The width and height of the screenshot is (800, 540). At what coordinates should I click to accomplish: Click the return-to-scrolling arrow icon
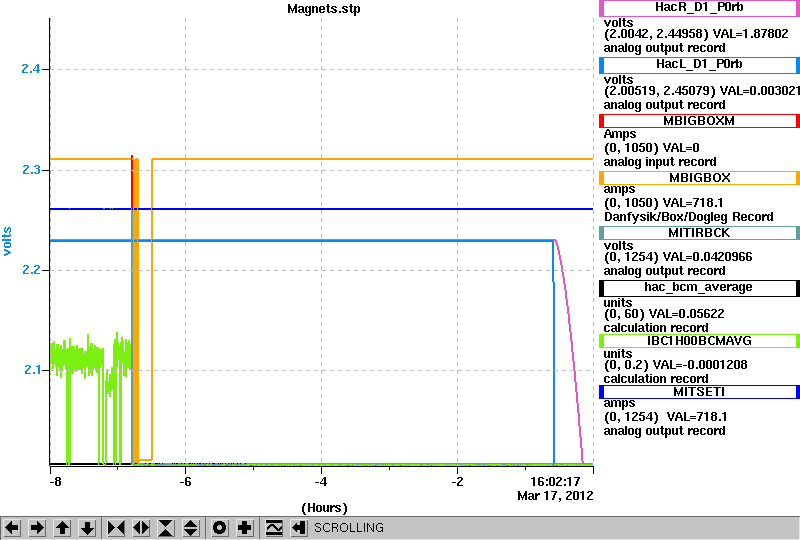coord(299,528)
